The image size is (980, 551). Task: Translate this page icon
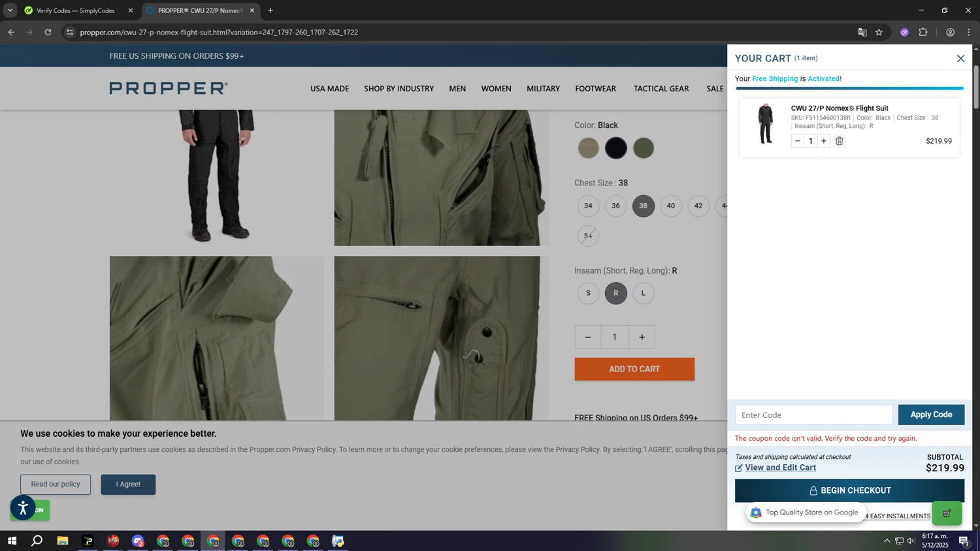click(862, 32)
